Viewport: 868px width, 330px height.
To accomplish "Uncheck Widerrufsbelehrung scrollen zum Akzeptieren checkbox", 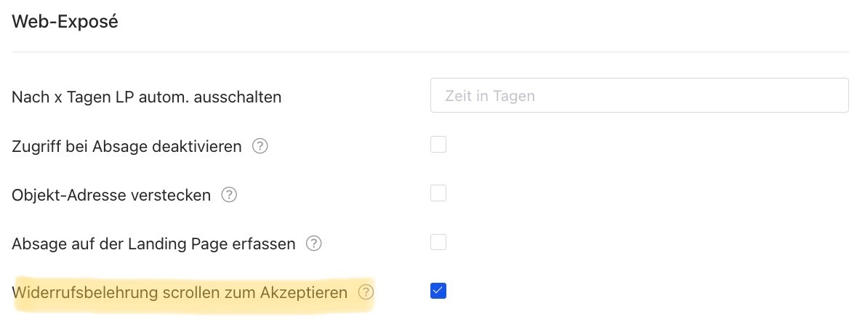I will pos(438,291).
